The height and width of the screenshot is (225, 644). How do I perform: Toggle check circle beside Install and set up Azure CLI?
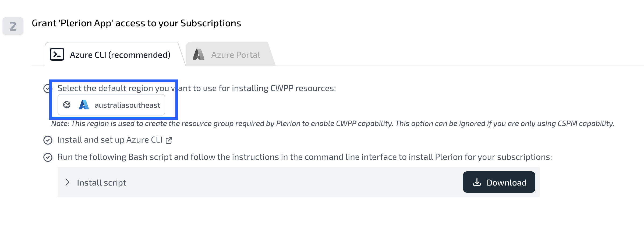(48, 140)
